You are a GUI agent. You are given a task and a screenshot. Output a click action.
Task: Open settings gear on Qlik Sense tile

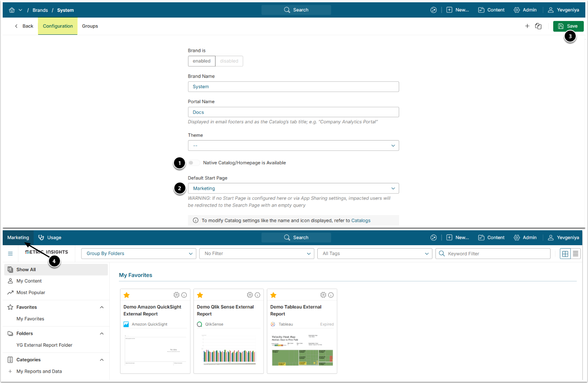point(250,295)
